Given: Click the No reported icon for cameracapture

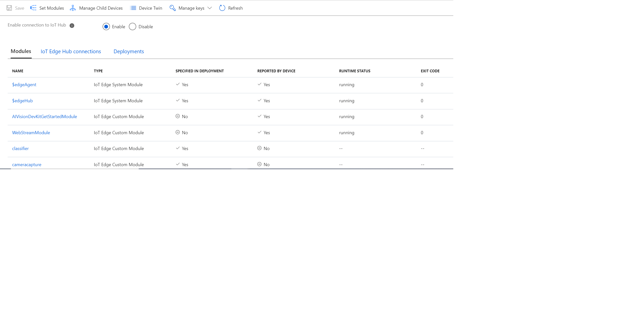Looking at the screenshot, I should [259, 164].
